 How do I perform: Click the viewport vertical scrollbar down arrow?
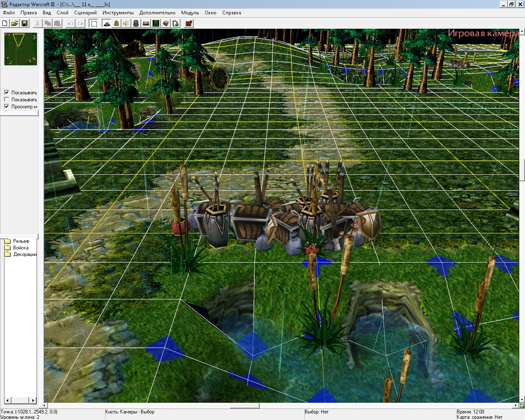coord(522,399)
